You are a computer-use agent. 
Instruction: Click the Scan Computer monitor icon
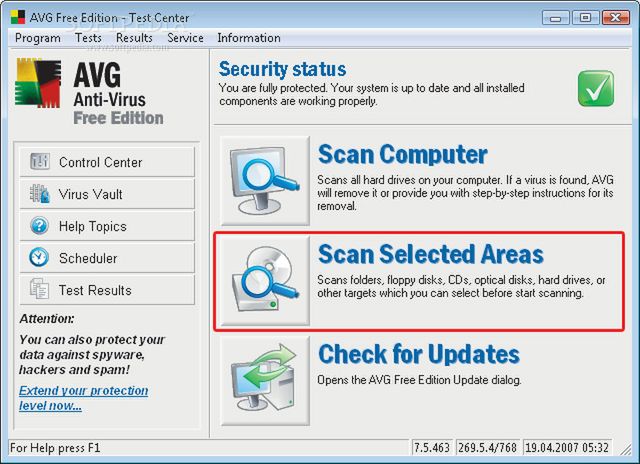coord(265,181)
